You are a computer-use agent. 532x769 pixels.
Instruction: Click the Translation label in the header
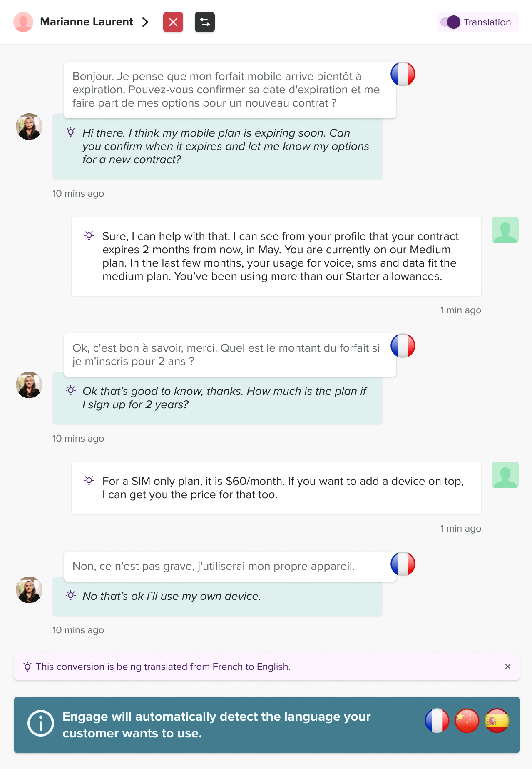[x=487, y=22]
